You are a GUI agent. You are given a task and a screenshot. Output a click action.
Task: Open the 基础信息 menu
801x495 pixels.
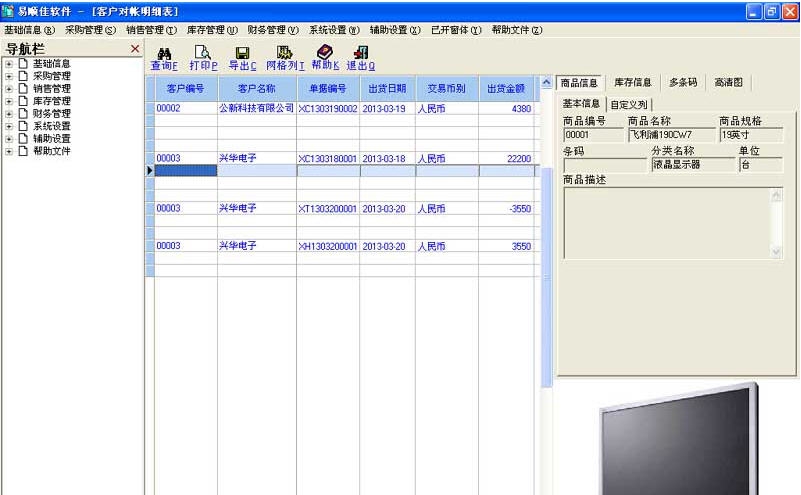[29, 30]
